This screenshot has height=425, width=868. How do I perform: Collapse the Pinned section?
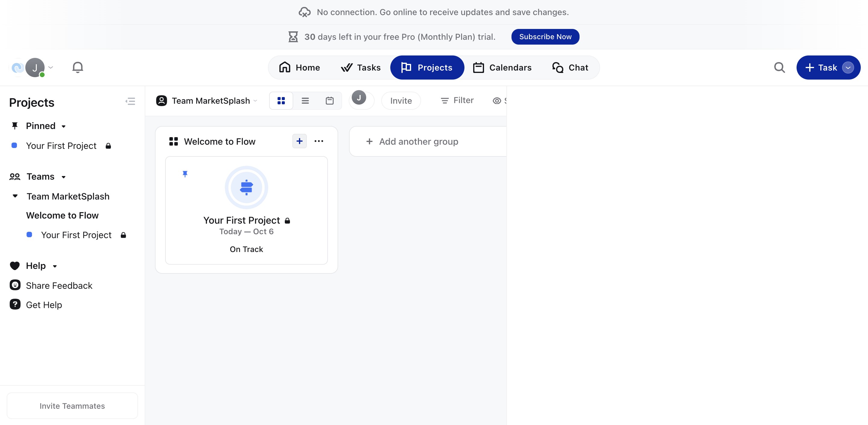click(x=63, y=126)
